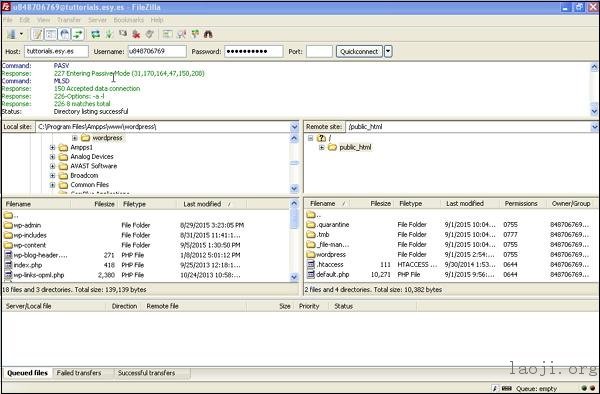This screenshot has width=600, height=394.
Task: Open directory listing filters icon
Action: click(x=167, y=34)
